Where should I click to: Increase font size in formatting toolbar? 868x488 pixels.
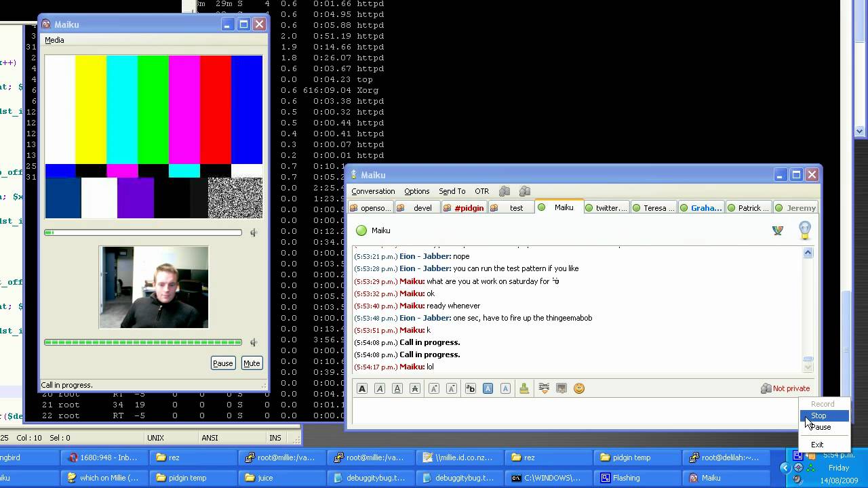tap(434, 388)
